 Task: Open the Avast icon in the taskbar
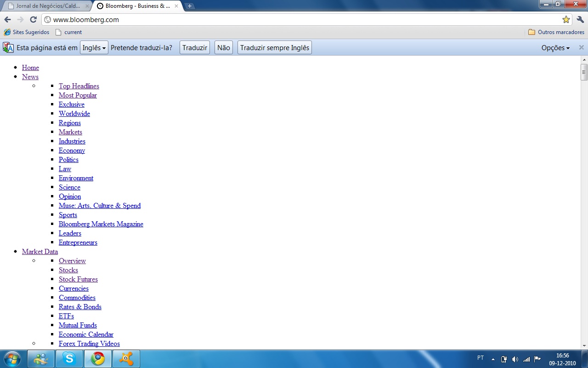point(126,359)
